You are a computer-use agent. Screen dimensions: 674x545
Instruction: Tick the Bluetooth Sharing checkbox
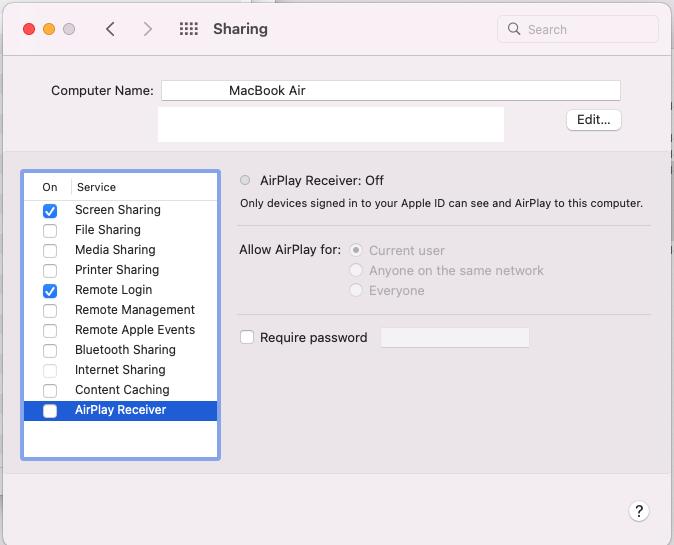(50, 351)
